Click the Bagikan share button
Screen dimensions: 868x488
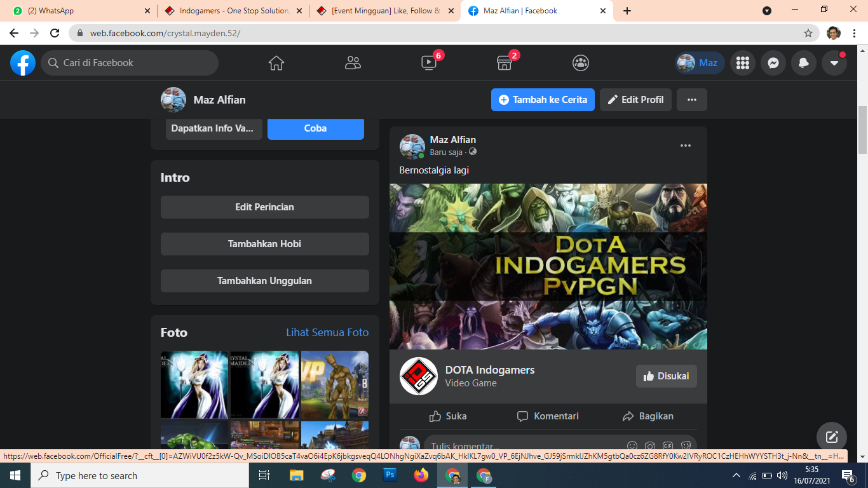648,416
